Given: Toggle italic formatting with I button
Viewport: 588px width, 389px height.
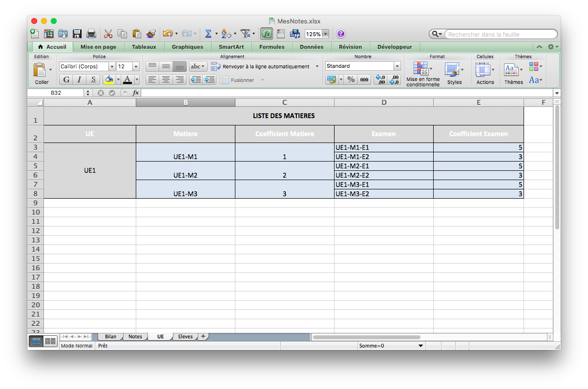Looking at the screenshot, I should point(79,80).
